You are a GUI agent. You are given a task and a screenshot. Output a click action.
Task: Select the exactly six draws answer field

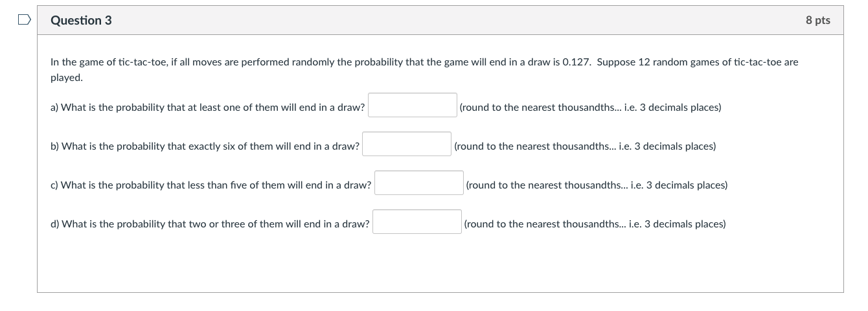point(407,144)
